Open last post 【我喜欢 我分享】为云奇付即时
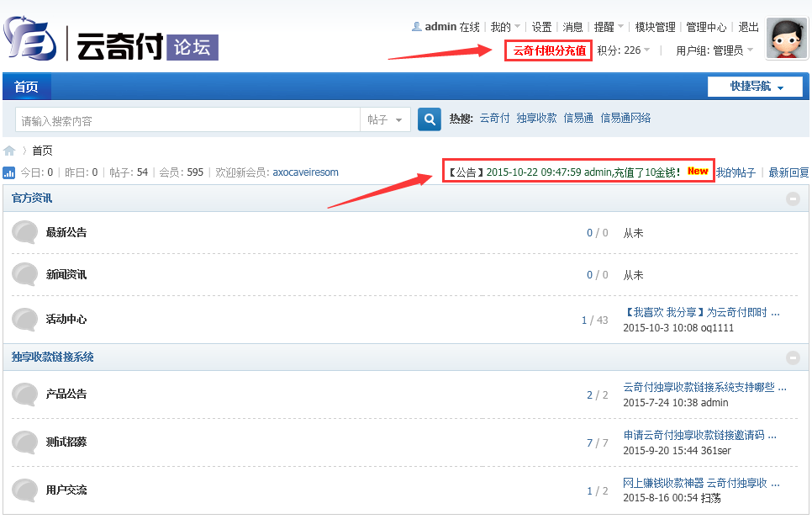 pos(701,312)
